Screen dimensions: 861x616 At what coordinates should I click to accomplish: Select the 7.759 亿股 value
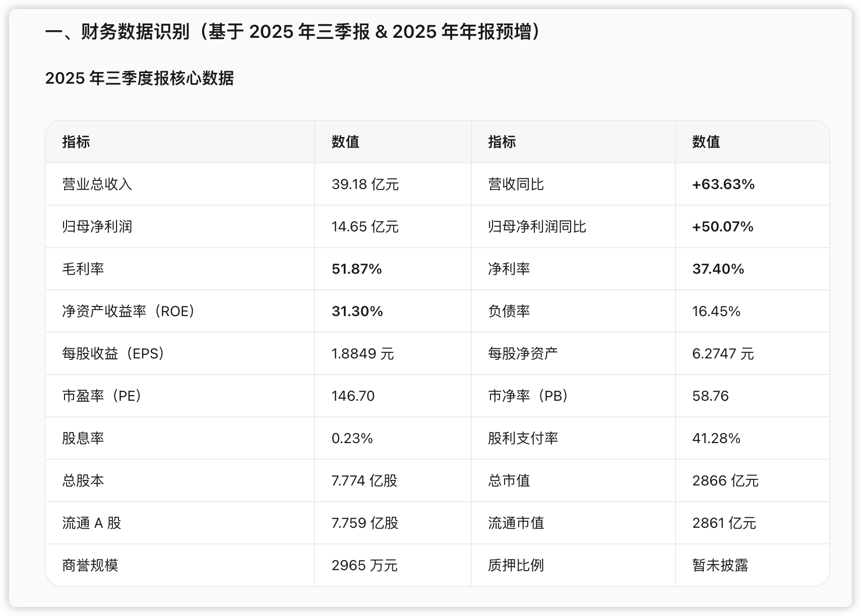365,523
